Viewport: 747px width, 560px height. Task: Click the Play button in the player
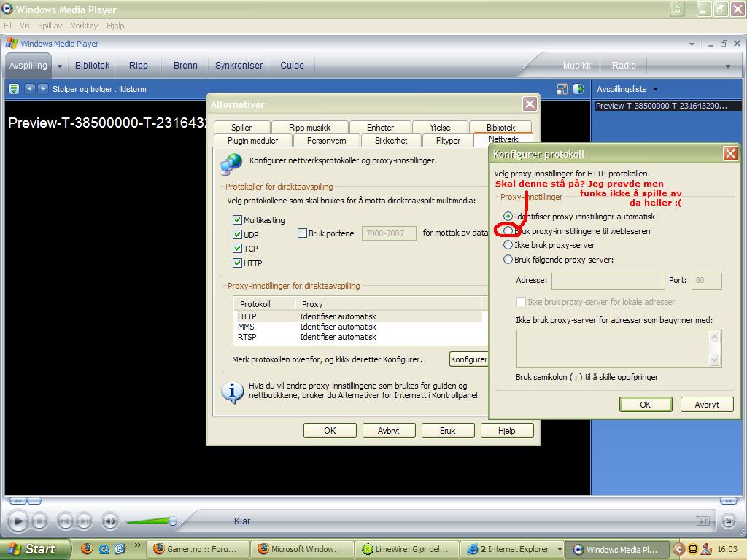(x=18, y=521)
